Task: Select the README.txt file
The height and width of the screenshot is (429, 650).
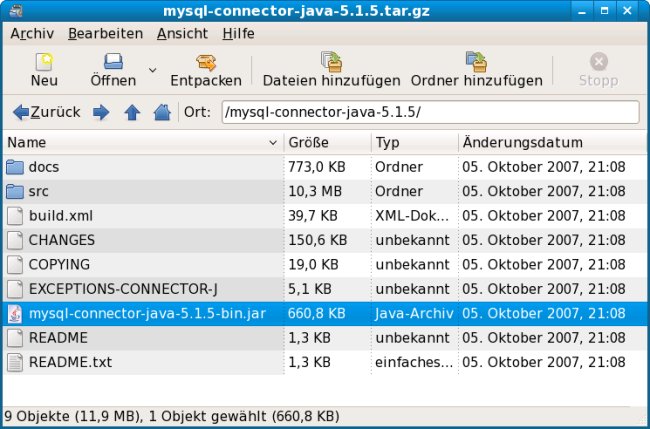Action: point(70,362)
